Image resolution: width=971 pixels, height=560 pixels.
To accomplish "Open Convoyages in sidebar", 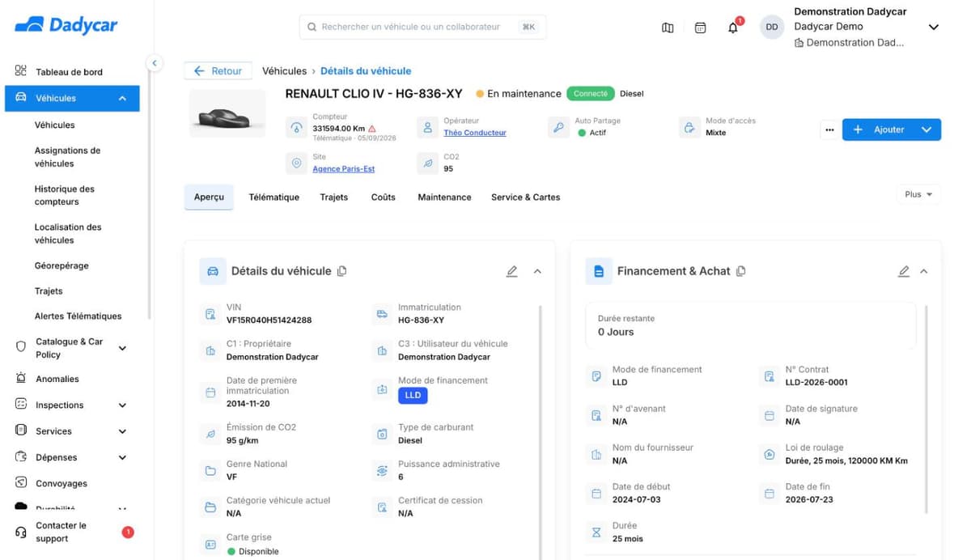I will (61, 484).
